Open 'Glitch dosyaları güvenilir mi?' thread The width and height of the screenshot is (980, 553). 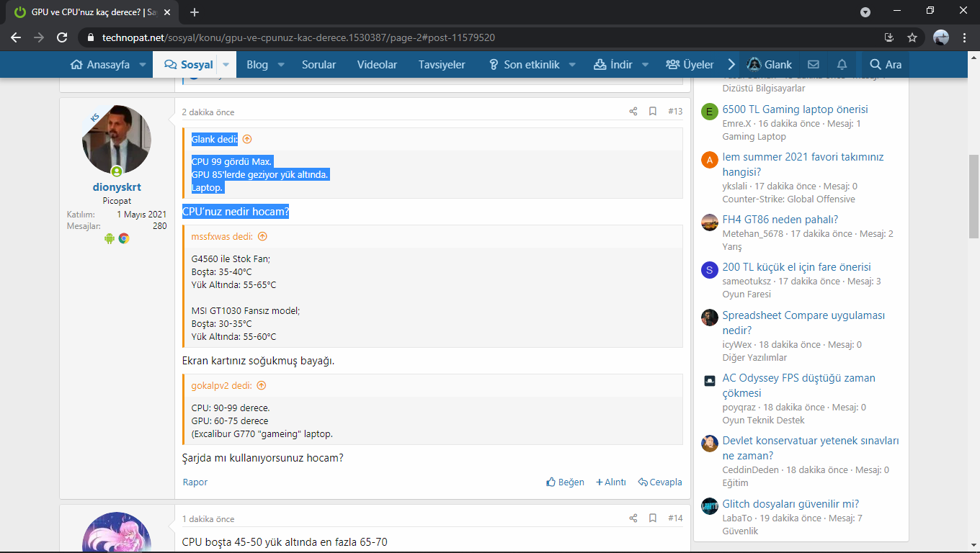pyautogui.click(x=791, y=504)
